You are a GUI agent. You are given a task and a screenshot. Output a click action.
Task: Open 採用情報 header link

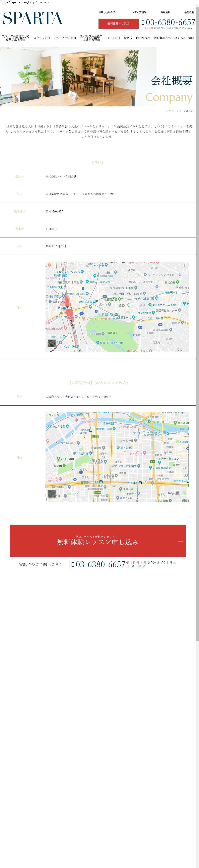click(165, 12)
